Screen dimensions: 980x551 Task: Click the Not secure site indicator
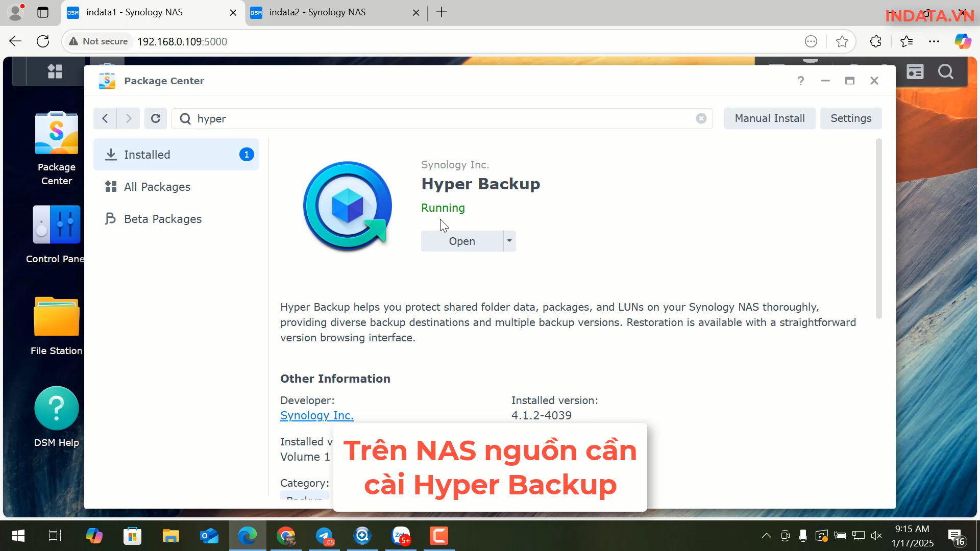click(99, 41)
